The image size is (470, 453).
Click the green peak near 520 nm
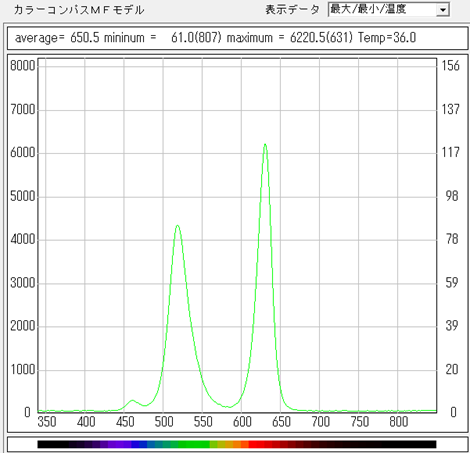pos(178,226)
